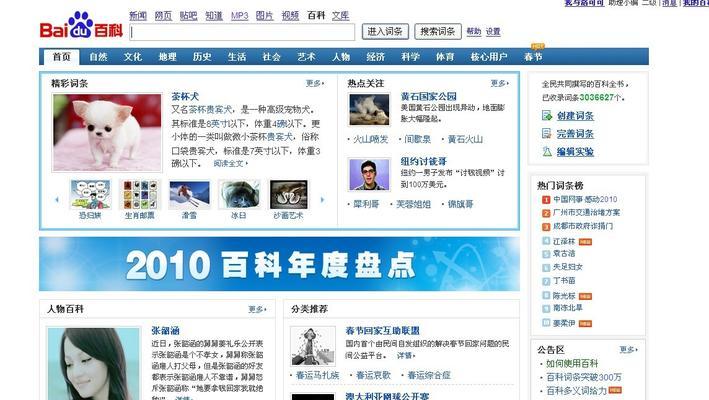The image size is (709, 400).
Task: Open the 间歇泉 related link
Action: [x=417, y=139]
